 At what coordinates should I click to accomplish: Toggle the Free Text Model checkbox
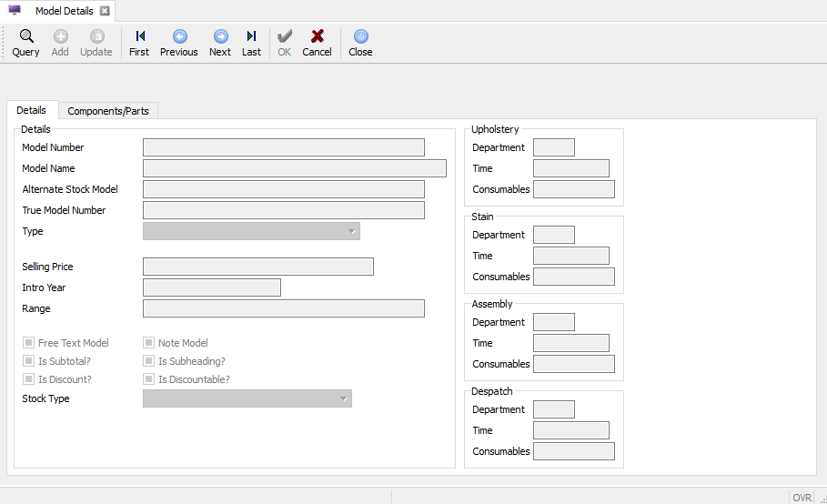pyautogui.click(x=29, y=343)
